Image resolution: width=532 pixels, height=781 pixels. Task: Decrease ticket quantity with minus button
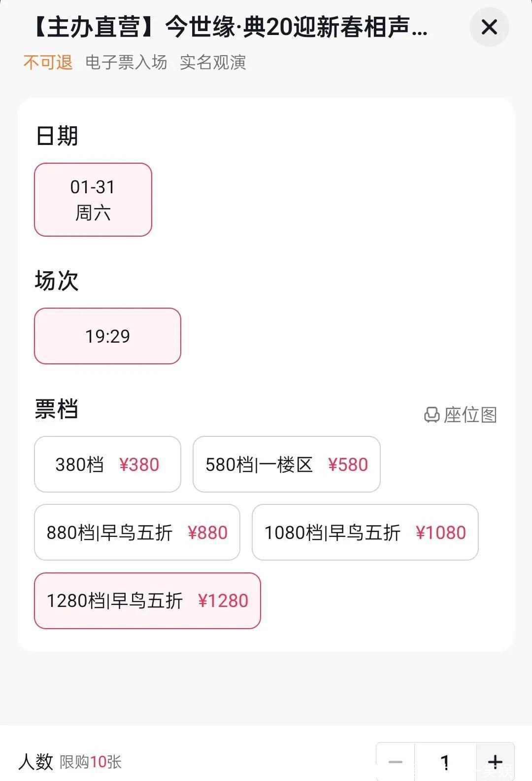pyautogui.click(x=396, y=762)
